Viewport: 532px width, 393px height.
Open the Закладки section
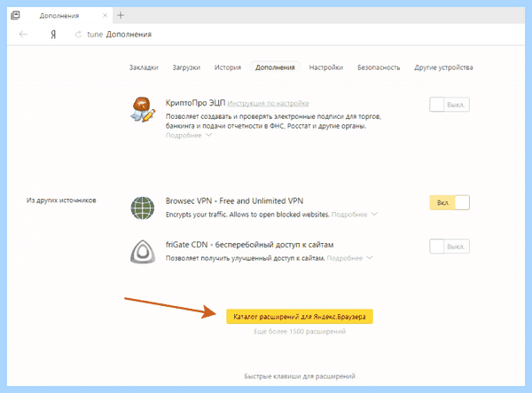point(144,67)
